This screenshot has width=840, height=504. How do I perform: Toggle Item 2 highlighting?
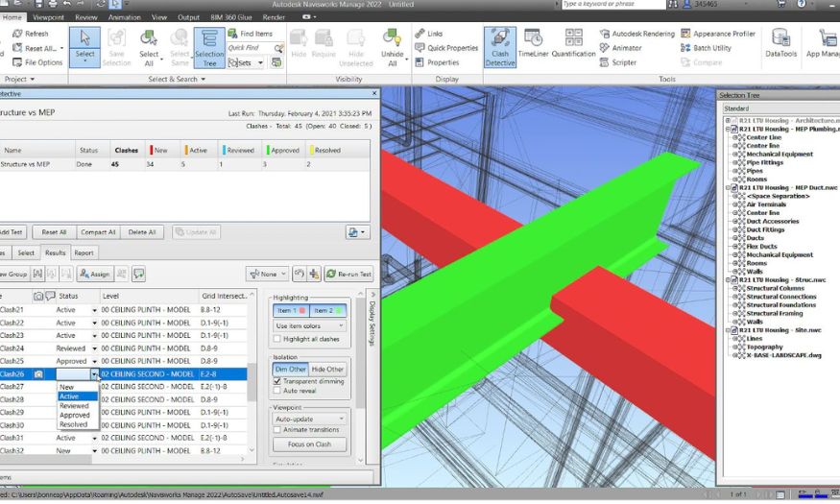(x=327, y=310)
